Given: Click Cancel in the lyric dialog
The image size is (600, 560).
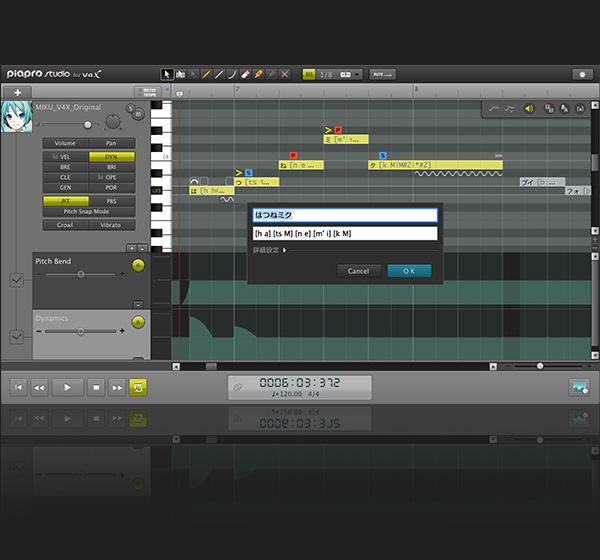Looking at the screenshot, I should tap(358, 271).
